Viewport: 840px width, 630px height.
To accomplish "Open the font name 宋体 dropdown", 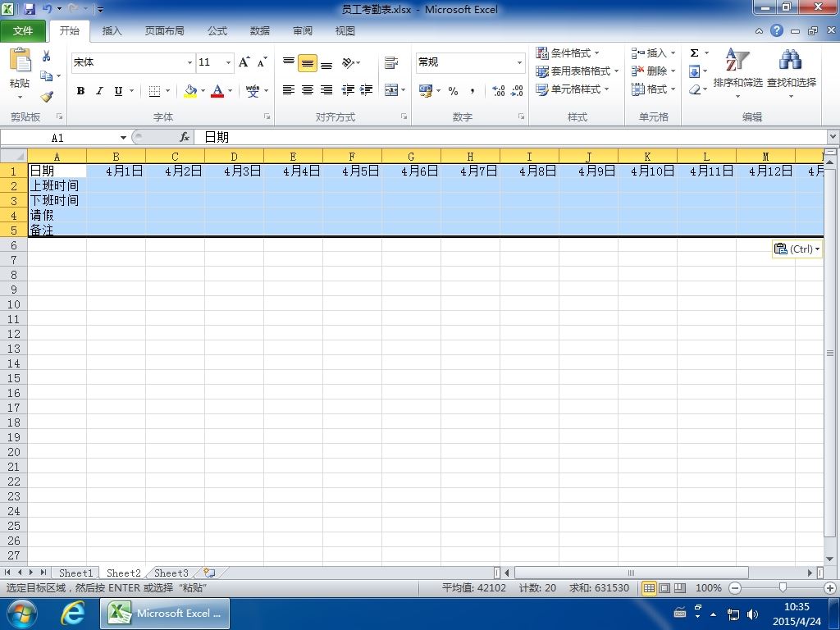I will point(189,62).
